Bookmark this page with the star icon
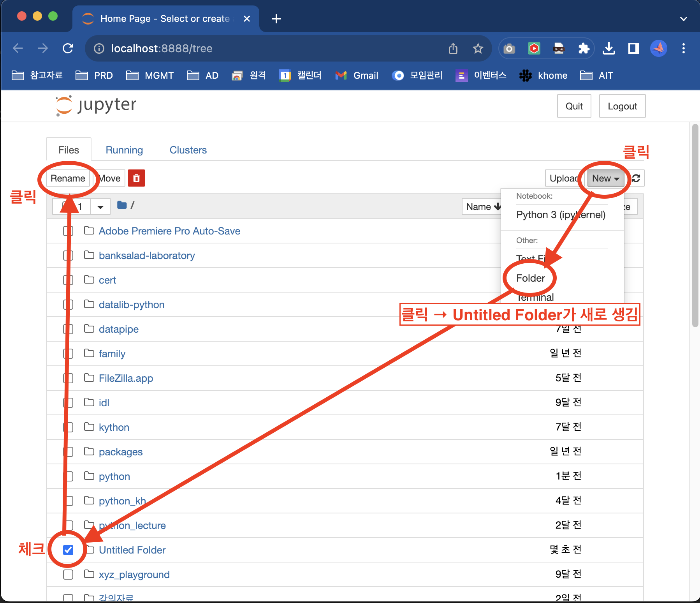The width and height of the screenshot is (700, 603). [x=478, y=48]
